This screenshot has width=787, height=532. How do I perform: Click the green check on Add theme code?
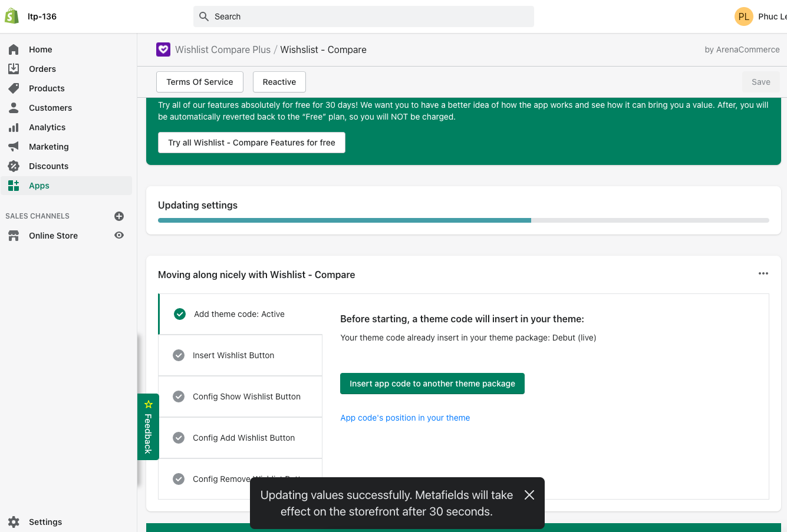click(x=180, y=314)
